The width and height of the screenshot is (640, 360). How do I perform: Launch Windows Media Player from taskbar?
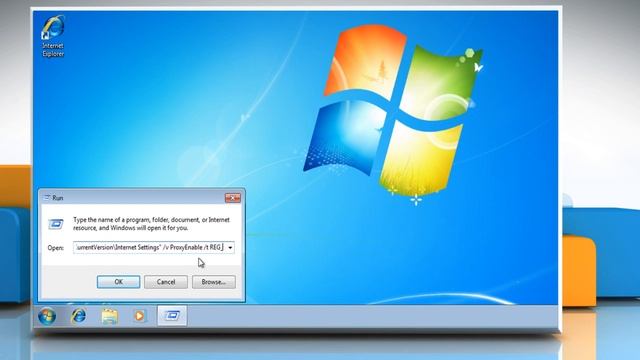[x=139, y=316]
